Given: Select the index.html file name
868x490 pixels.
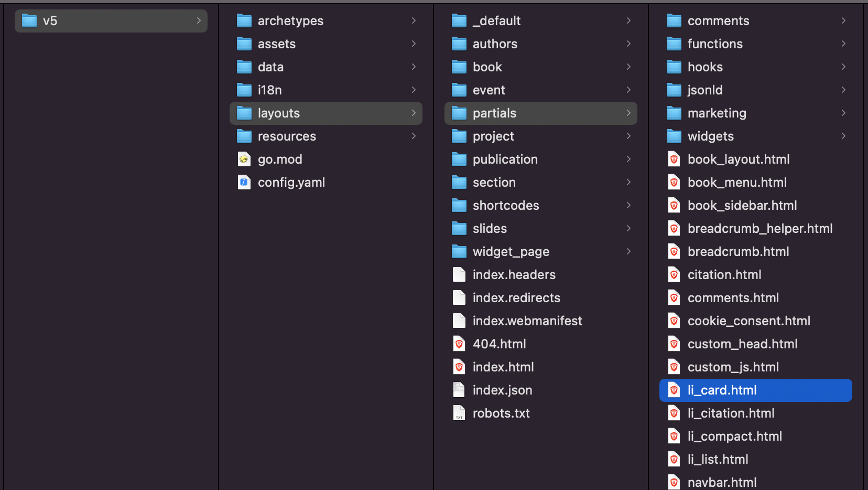Looking at the screenshot, I should point(503,367).
